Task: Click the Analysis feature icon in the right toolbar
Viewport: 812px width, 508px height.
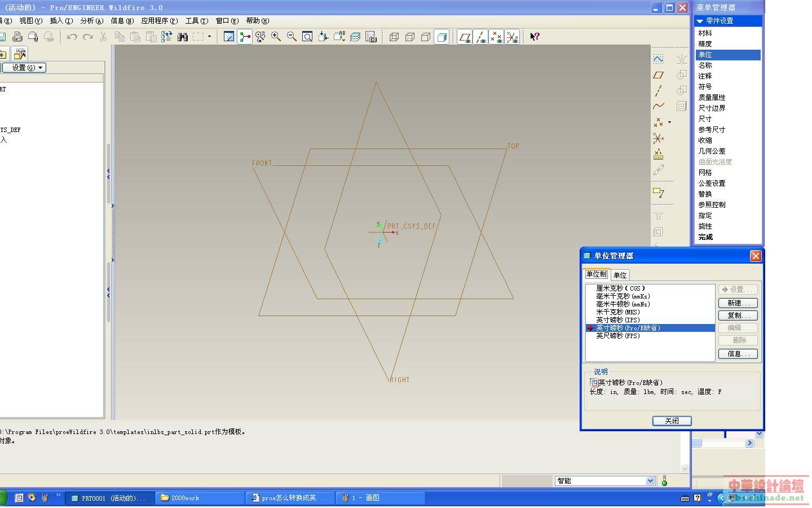Action: click(658, 154)
